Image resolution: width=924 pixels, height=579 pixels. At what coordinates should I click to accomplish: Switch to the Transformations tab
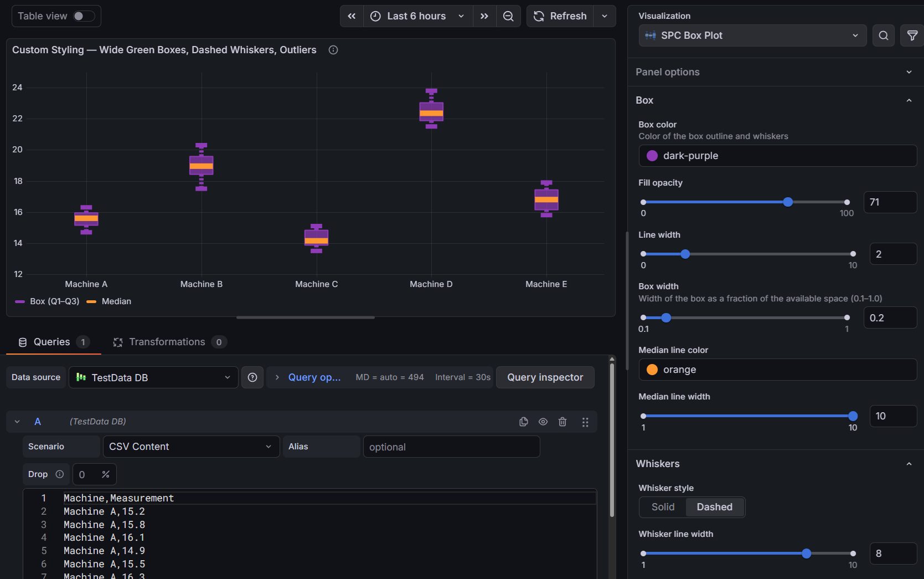pyautogui.click(x=167, y=342)
